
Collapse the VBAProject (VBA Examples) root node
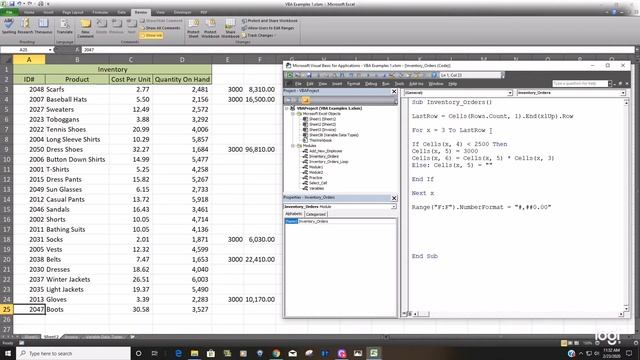click(287, 109)
